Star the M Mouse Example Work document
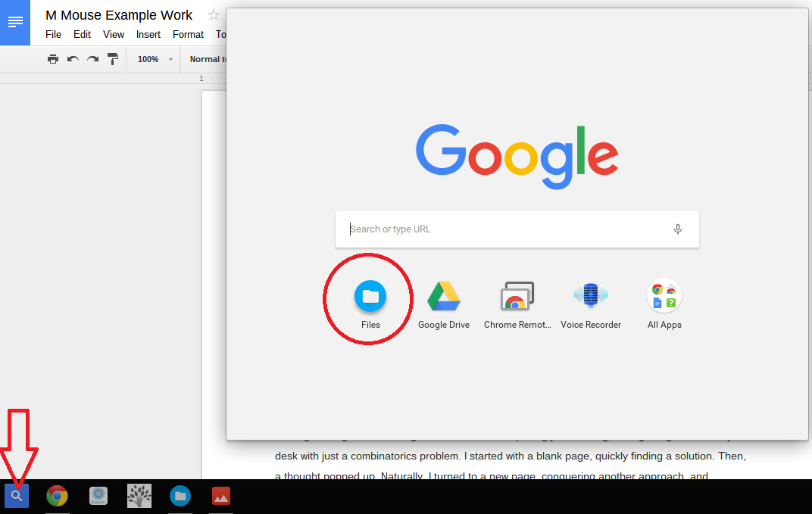The height and width of the screenshot is (514, 812). pos(214,15)
